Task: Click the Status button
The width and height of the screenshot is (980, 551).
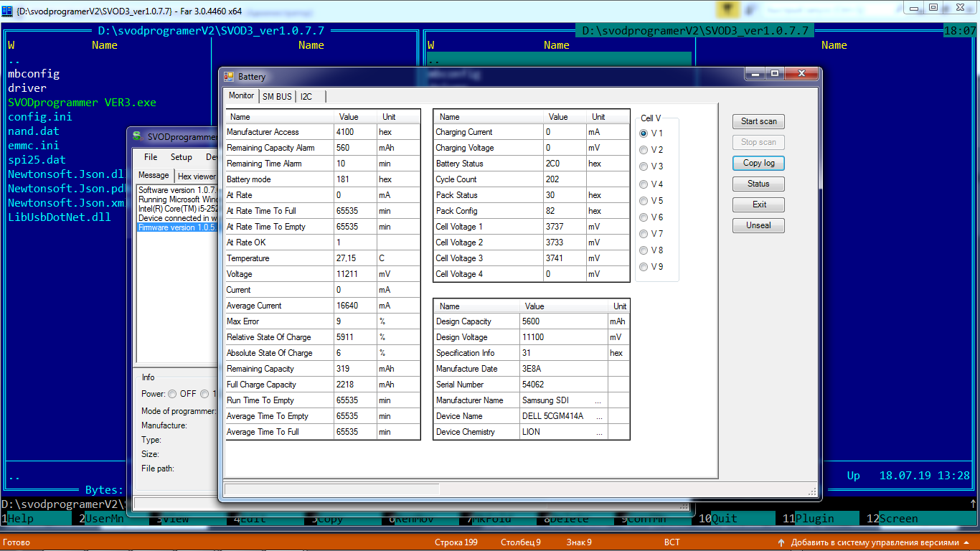Action: tap(758, 184)
